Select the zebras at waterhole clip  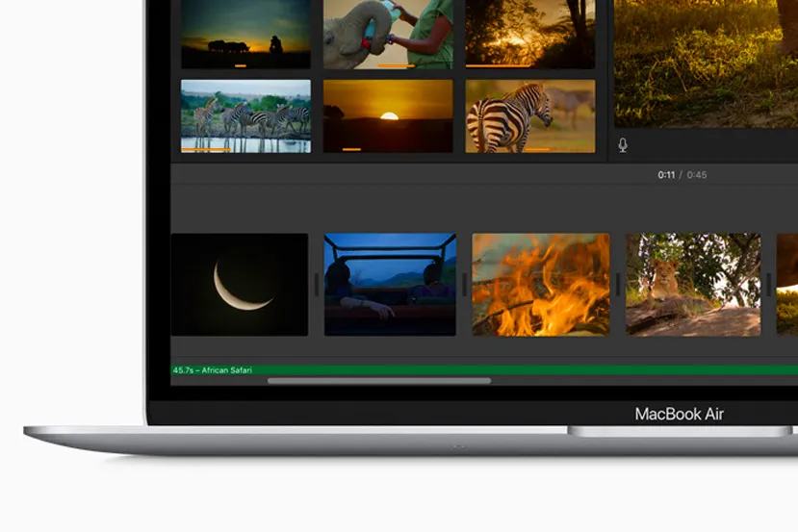pyautogui.click(x=245, y=116)
